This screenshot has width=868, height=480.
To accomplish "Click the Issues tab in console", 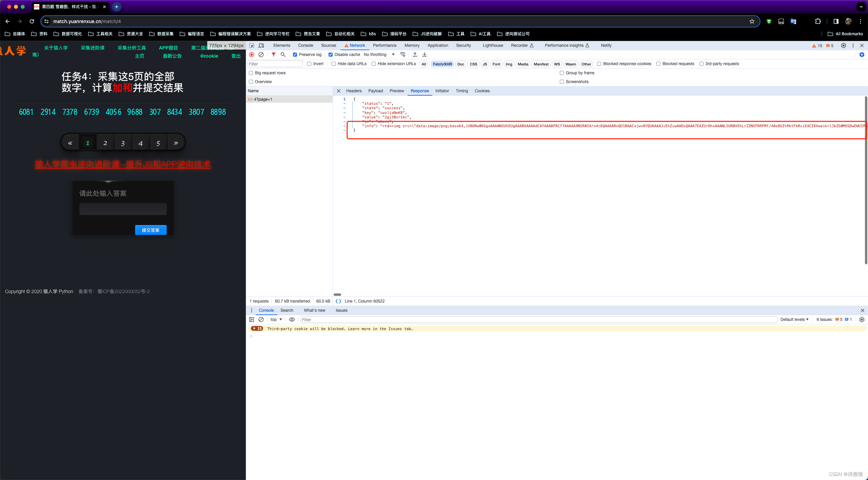I will pos(341,310).
